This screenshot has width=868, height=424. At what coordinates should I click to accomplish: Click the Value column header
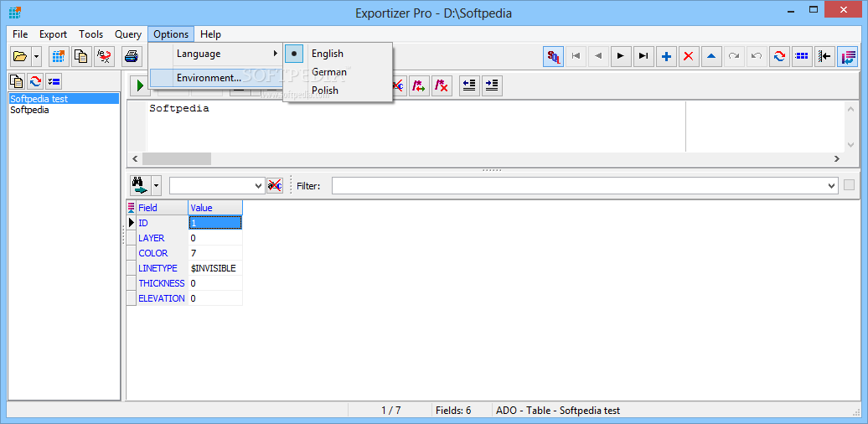(x=215, y=208)
